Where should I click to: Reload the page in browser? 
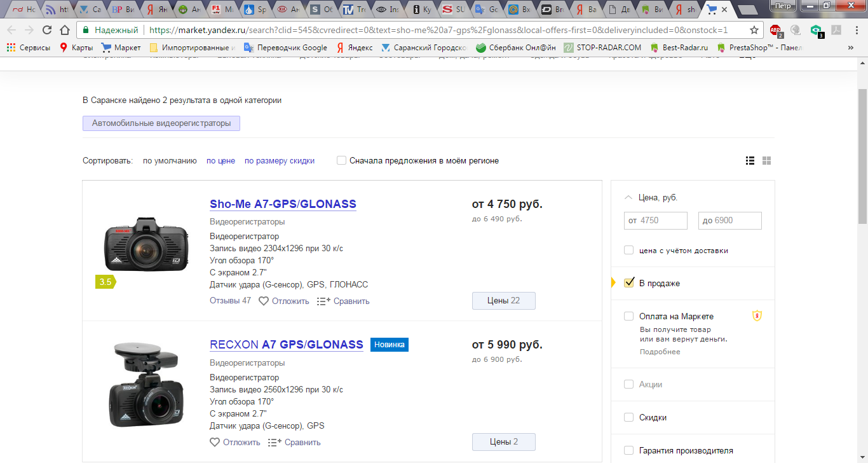(x=46, y=30)
